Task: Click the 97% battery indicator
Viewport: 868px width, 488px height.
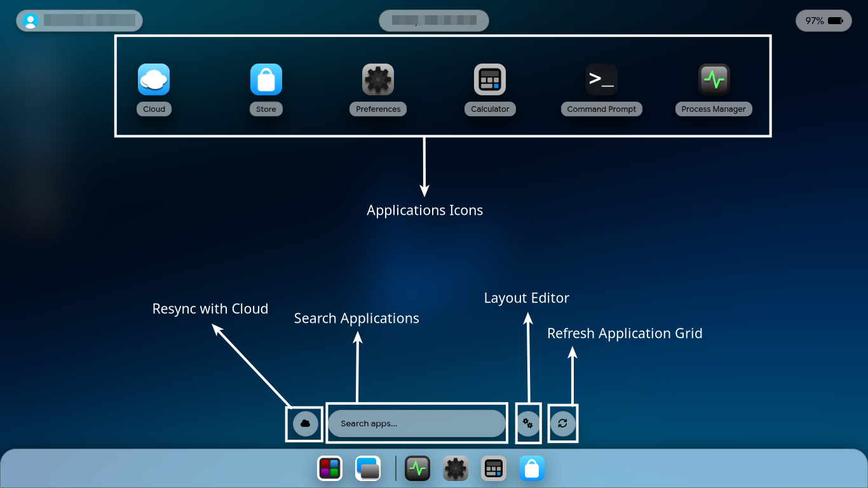Action: pos(823,21)
